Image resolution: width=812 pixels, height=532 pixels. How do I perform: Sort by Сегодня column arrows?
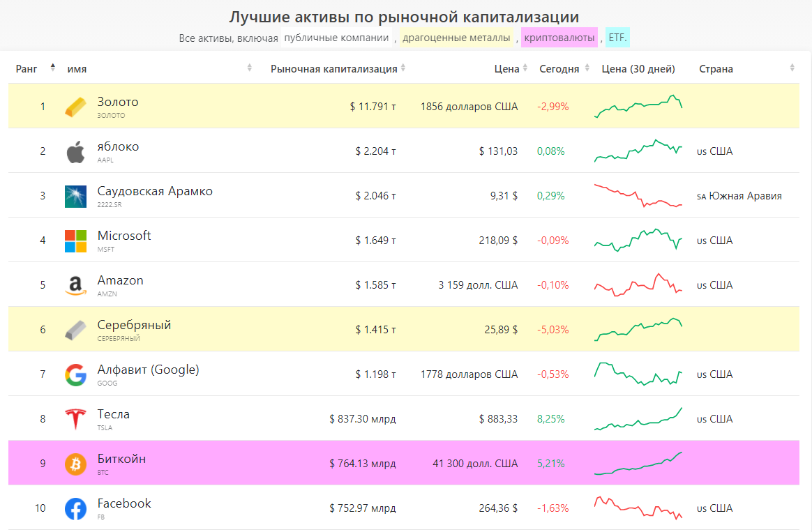click(x=587, y=67)
